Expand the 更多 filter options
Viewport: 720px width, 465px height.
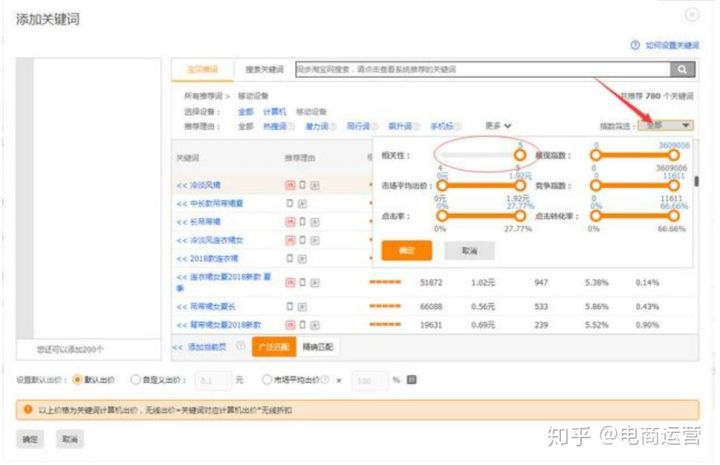[x=498, y=126]
